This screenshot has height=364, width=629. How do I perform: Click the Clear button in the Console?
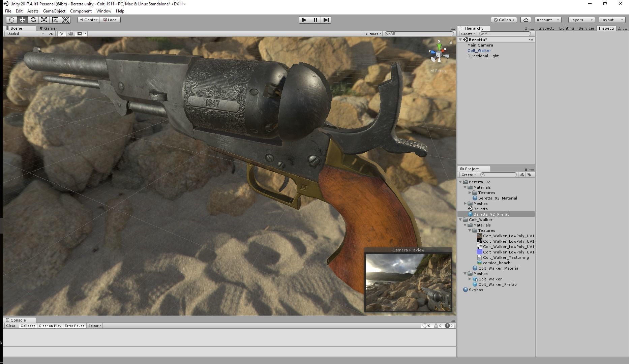pyautogui.click(x=10, y=326)
